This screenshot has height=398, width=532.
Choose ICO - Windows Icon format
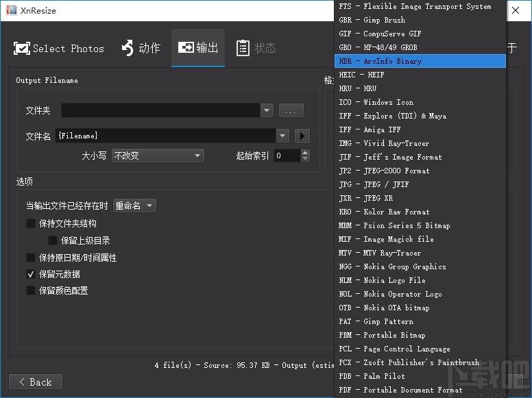pos(420,102)
